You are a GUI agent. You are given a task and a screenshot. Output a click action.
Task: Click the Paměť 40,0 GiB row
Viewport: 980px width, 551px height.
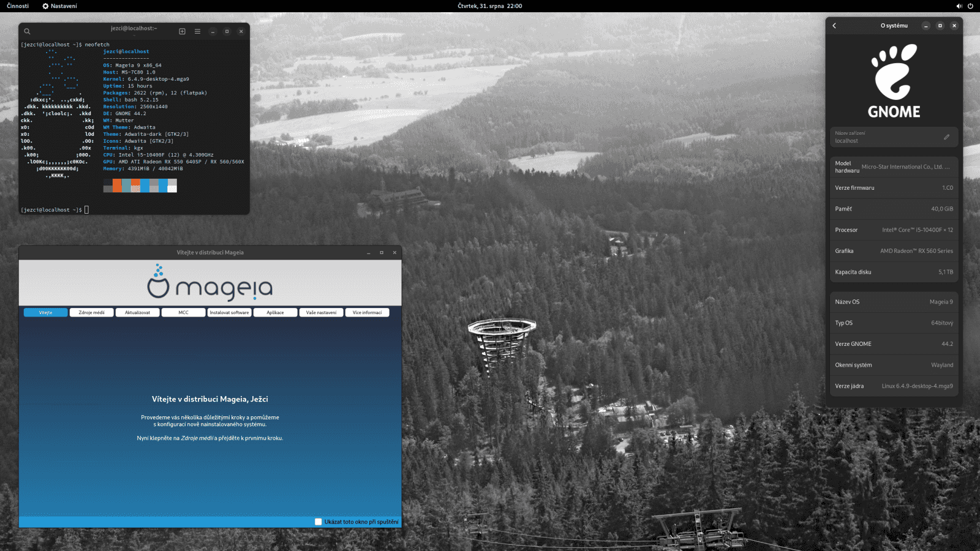894,209
